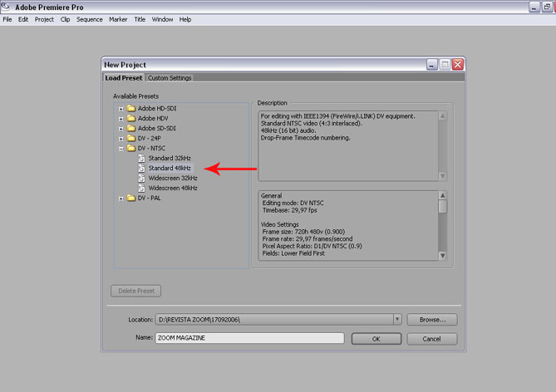Open the Marker menu
The image size is (556, 392).
(118, 19)
